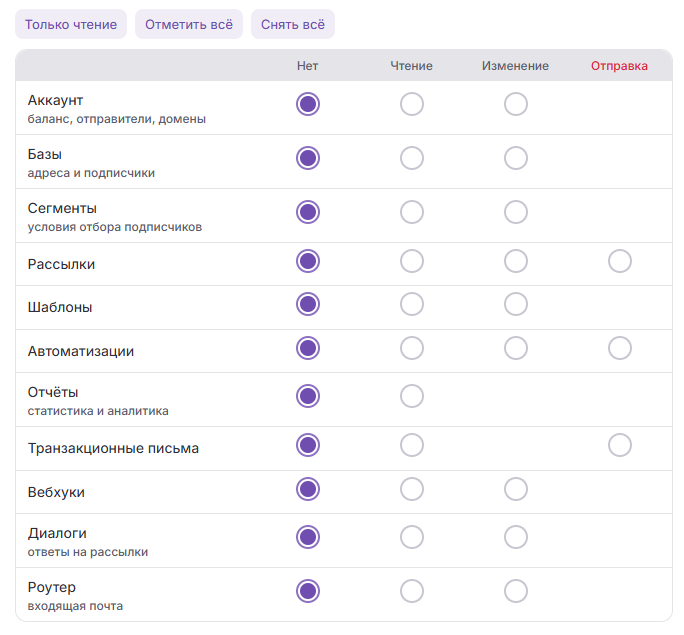
Task: Select Чтение for Роутер
Action: [412, 591]
